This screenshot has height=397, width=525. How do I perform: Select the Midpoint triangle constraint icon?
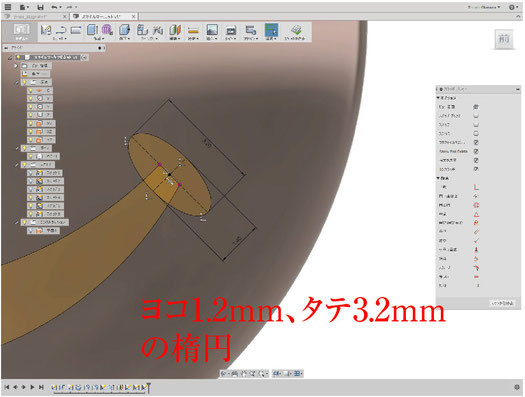(x=476, y=214)
